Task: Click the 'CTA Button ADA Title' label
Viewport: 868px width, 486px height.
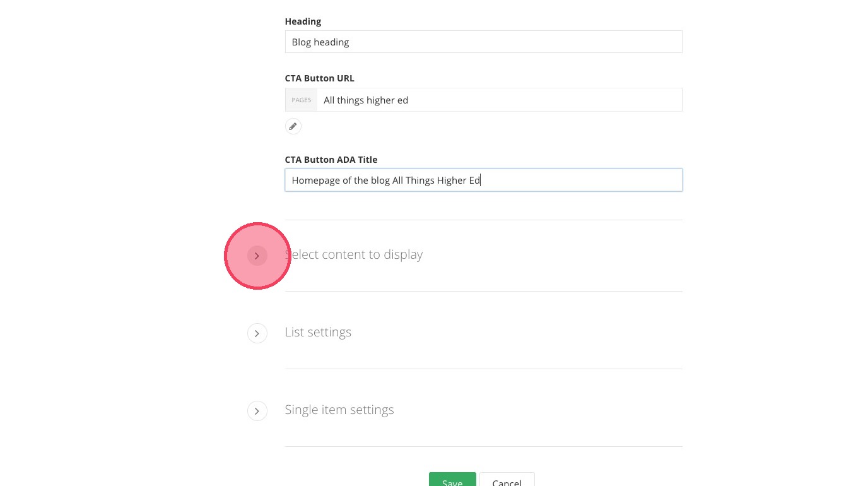Action: (x=331, y=160)
